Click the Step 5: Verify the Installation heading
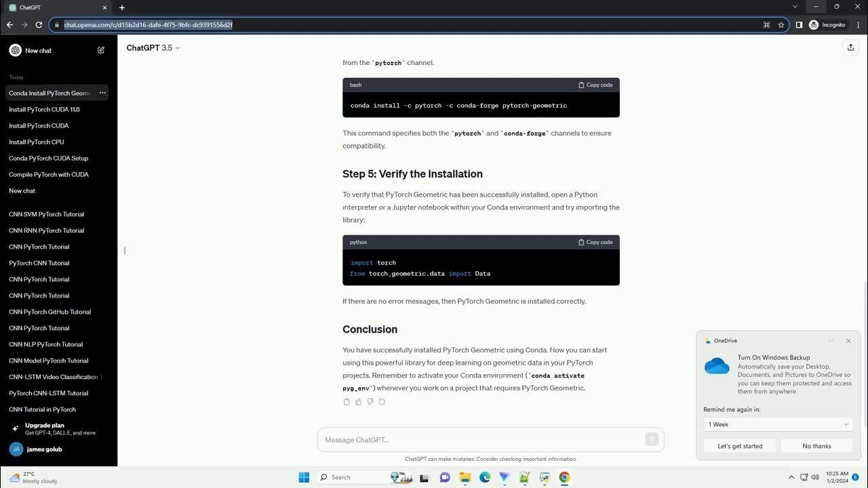Viewport: 868px width, 488px height. (x=412, y=174)
